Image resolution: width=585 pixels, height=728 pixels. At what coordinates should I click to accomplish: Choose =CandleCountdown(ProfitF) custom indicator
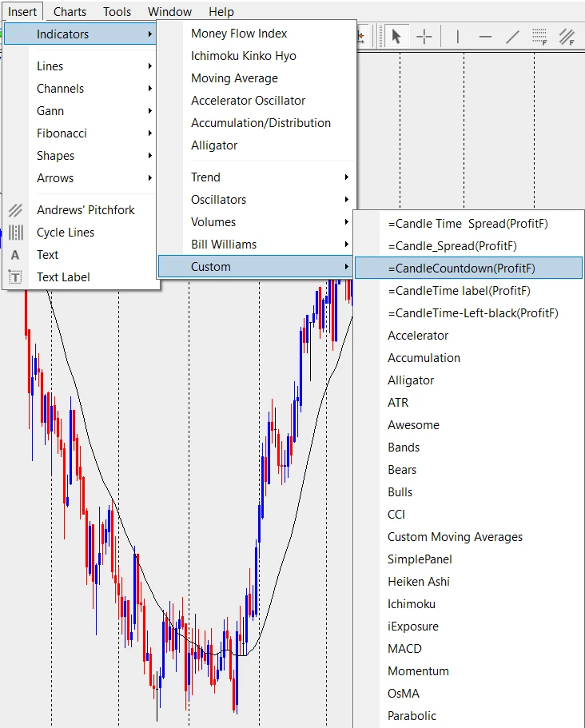click(461, 269)
